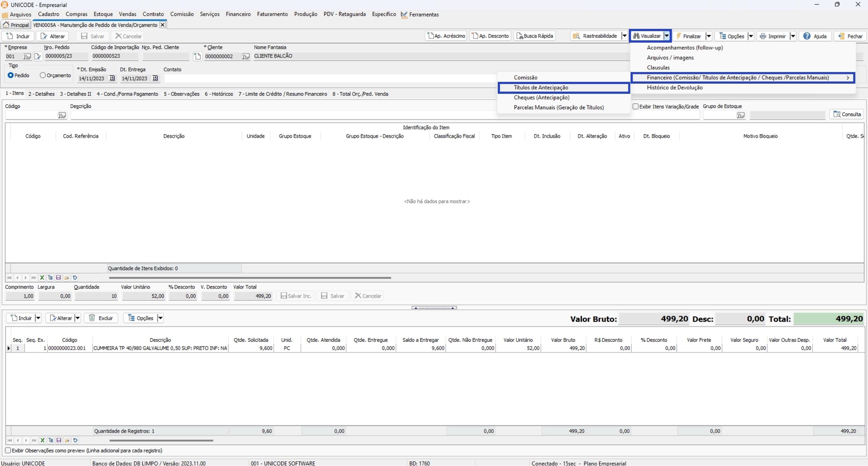Click the Código item lookup icon
Image resolution: width=868 pixels, height=466 pixels.
(62, 115)
